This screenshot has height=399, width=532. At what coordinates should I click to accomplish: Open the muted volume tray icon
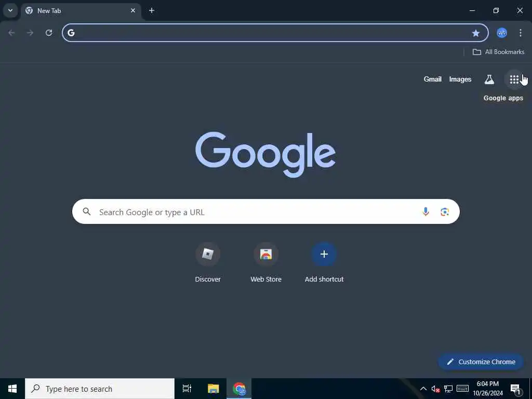tap(436, 389)
